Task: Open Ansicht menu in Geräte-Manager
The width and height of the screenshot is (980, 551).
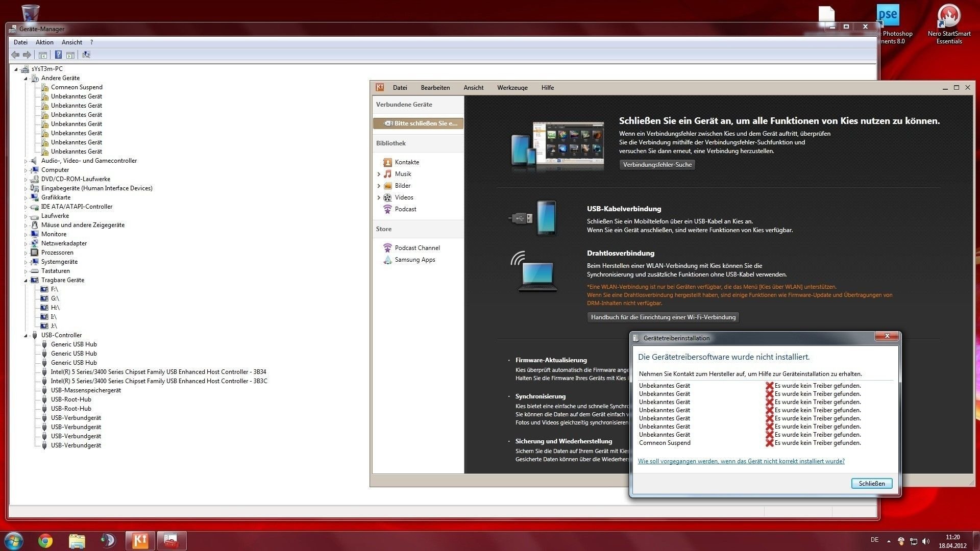Action: pyautogui.click(x=72, y=42)
